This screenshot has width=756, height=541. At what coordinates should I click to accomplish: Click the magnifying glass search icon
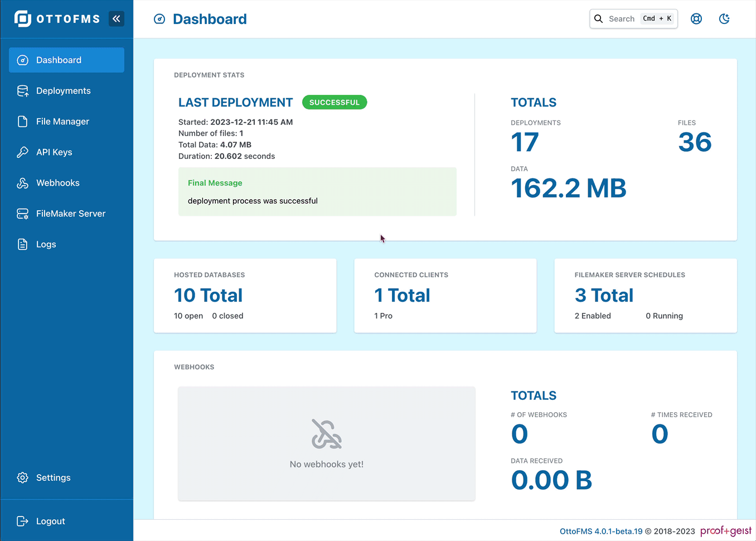point(599,19)
